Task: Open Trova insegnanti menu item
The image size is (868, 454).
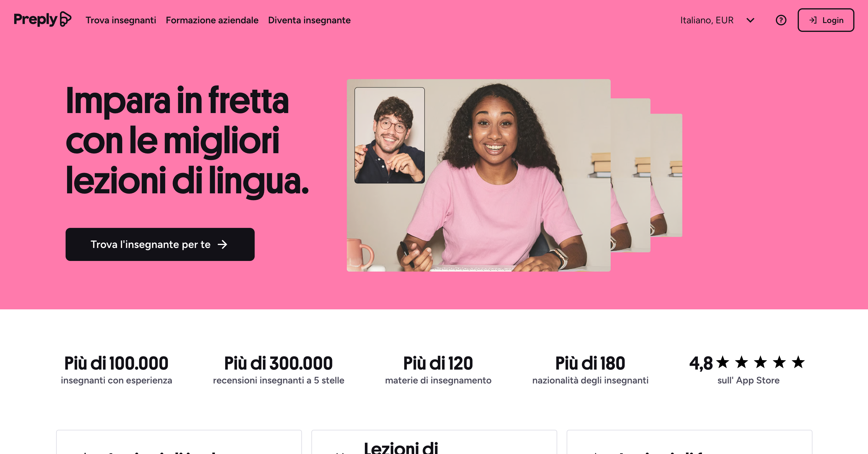Action: click(x=121, y=20)
